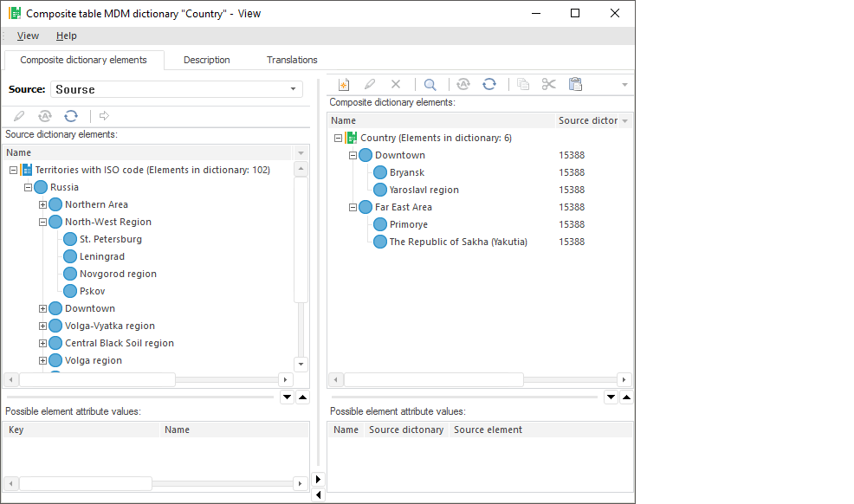Click the Refresh icon in the composite toolbar
The height and width of the screenshot is (504, 854).
[x=489, y=84]
